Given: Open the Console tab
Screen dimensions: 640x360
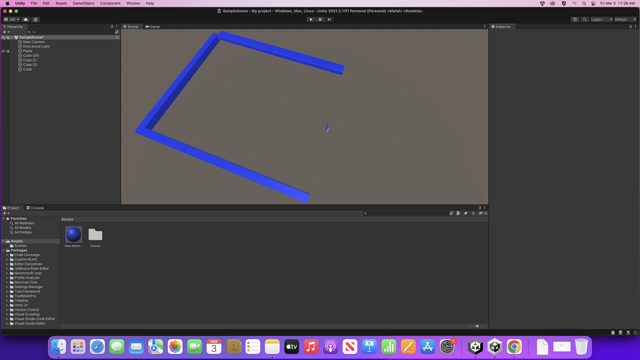Looking at the screenshot, I should pos(35,208).
